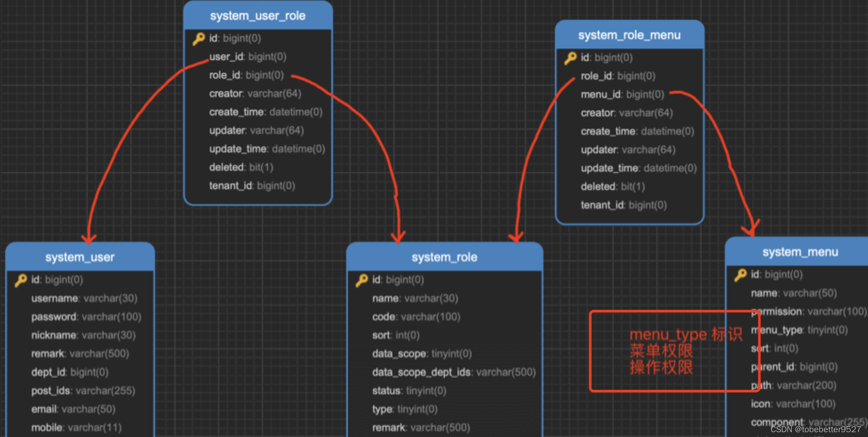The height and width of the screenshot is (437, 868).
Task: Select update_time column in system_user_role
Action: pos(267,149)
